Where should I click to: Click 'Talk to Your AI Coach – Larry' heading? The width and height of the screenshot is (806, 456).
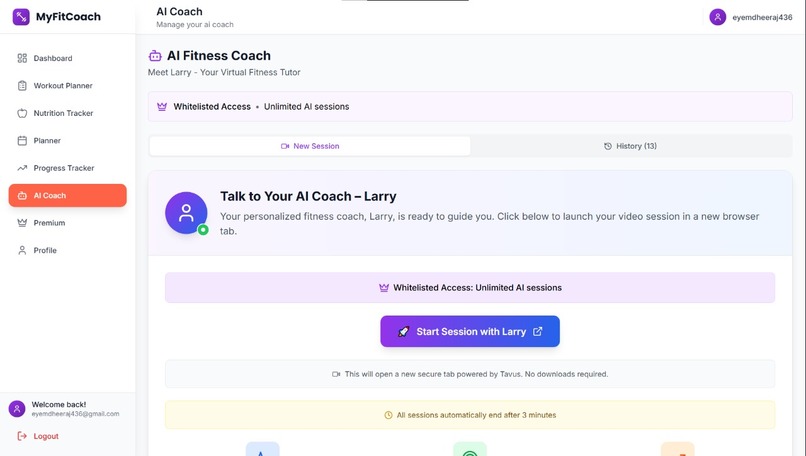coord(308,196)
